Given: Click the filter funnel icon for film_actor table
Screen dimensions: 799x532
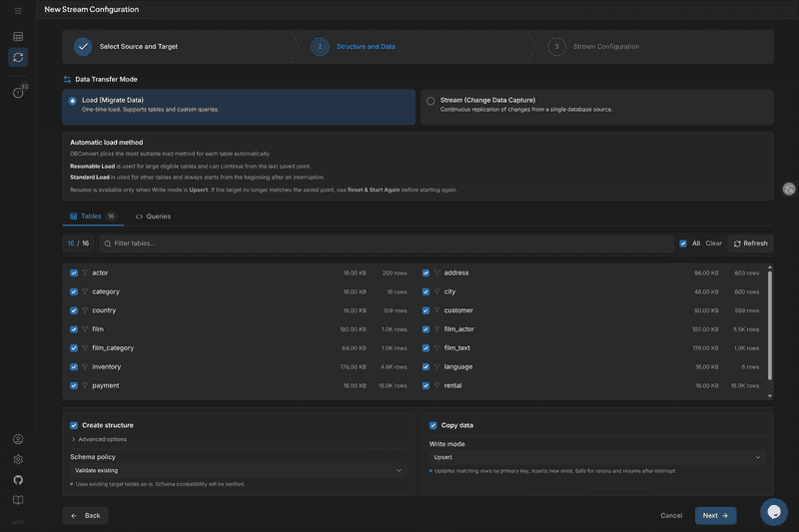Looking at the screenshot, I should [436, 329].
